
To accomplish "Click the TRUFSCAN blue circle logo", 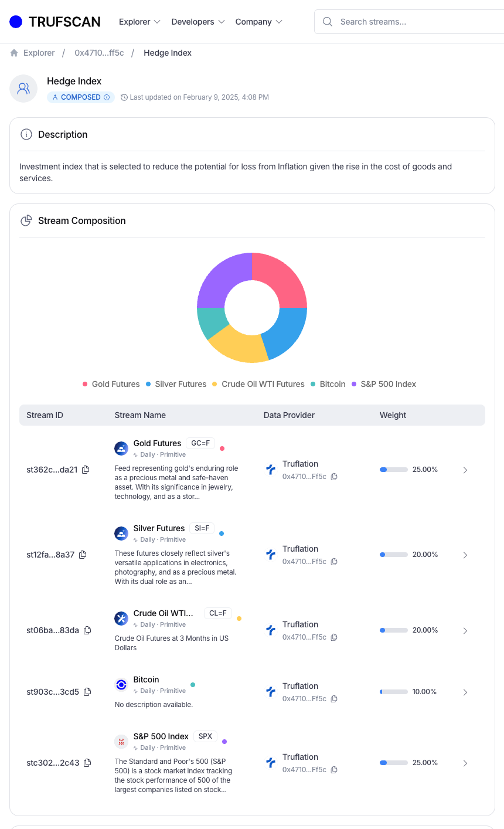I will coord(16,22).
